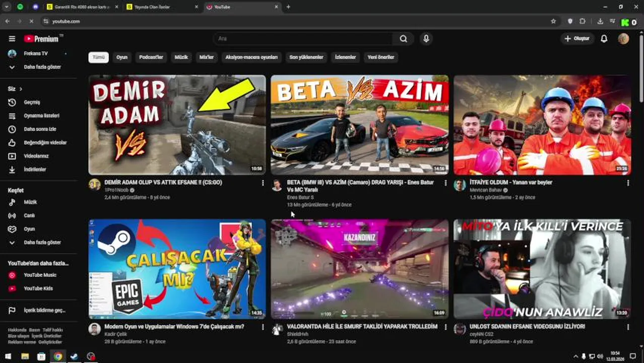Select the İzlenenler chip

tap(345, 57)
